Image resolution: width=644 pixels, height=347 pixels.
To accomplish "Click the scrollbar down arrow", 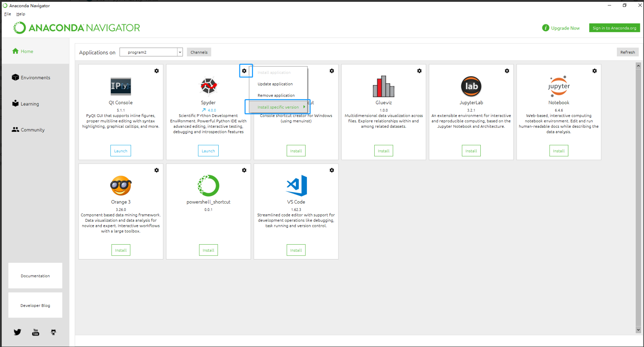I will (x=638, y=330).
